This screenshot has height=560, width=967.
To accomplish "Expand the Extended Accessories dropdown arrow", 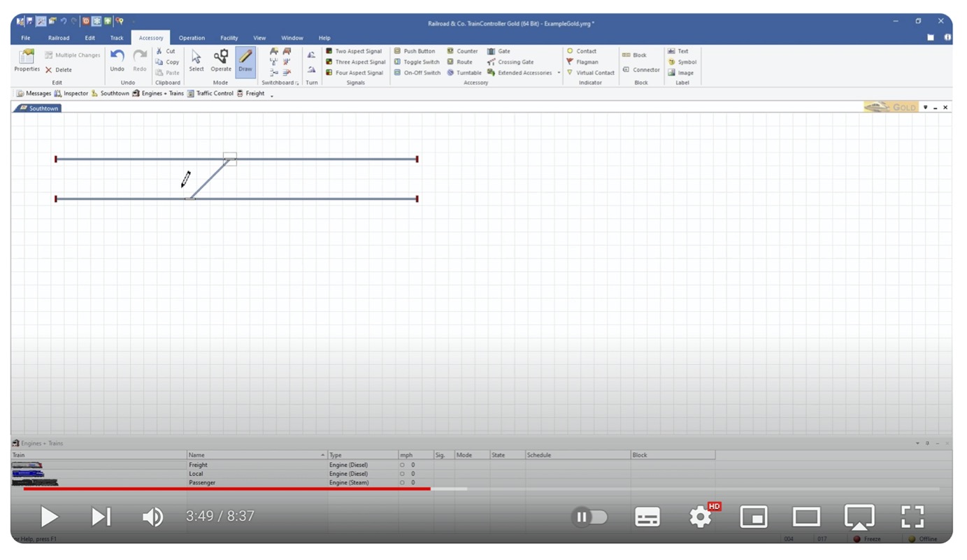I will pyautogui.click(x=559, y=73).
